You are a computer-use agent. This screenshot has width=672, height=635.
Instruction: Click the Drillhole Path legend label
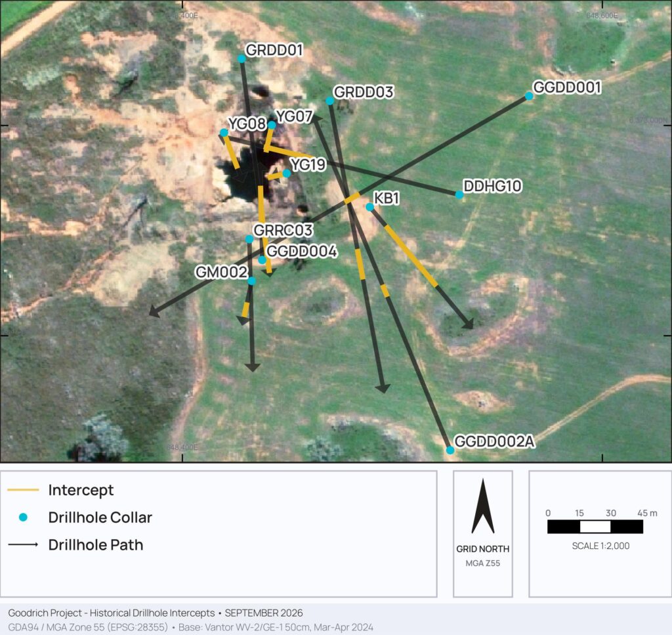click(96, 545)
